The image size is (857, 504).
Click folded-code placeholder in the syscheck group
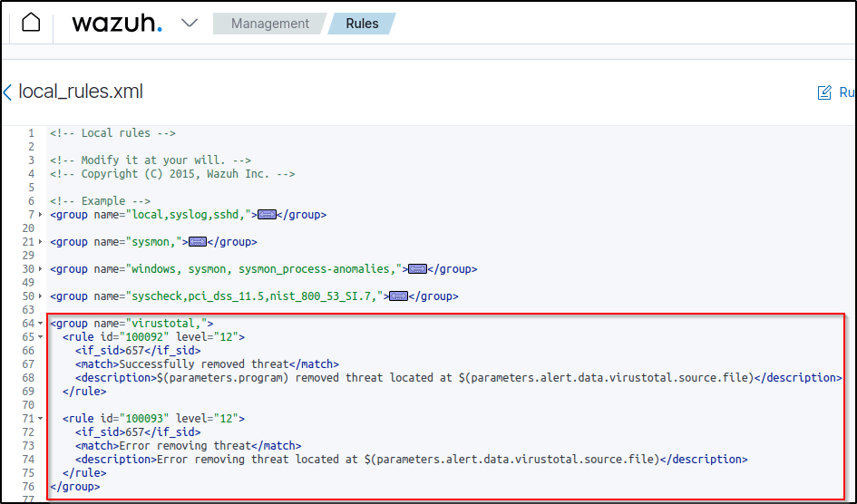click(x=398, y=296)
